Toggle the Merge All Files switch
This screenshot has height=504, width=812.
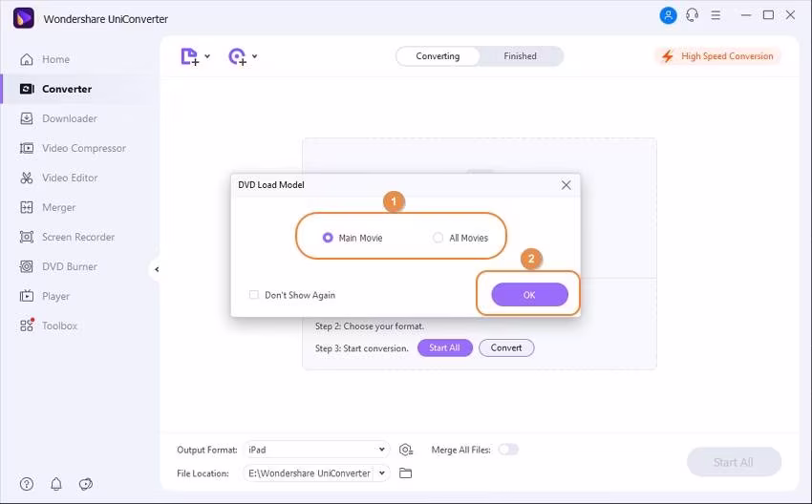coord(508,450)
